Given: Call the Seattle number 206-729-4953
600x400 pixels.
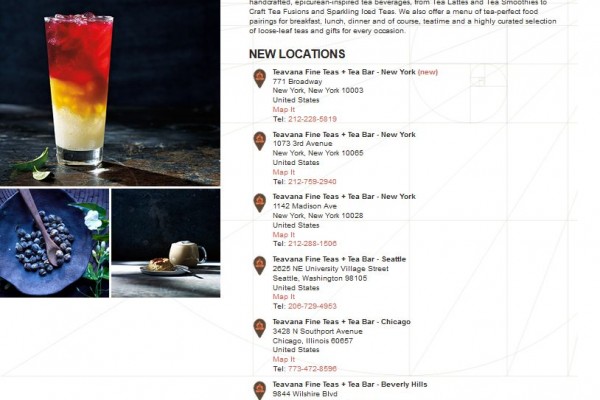Looking at the screenshot, I should click(312, 306).
